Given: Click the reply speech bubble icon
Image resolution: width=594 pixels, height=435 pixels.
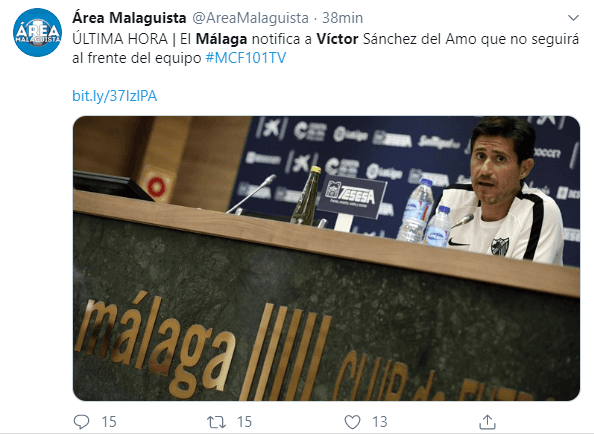Looking at the screenshot, I should [x=81, y=422].
